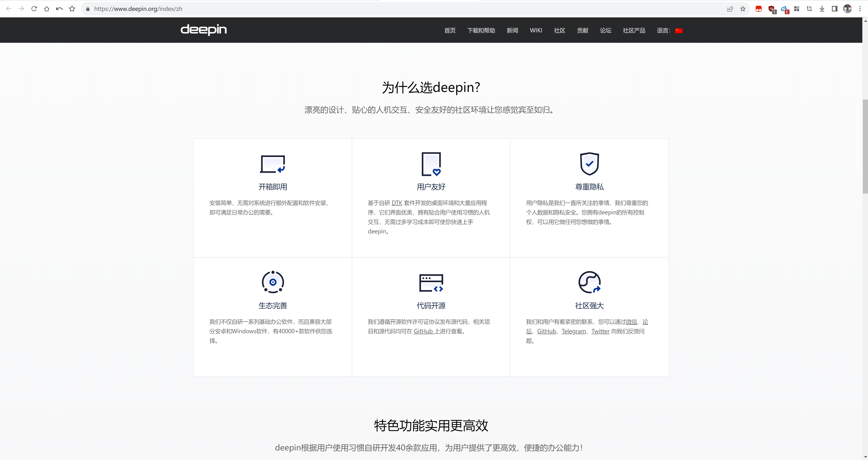
Task: Click the uBlock Origin extension icon
Action: [x=772, y=8]
